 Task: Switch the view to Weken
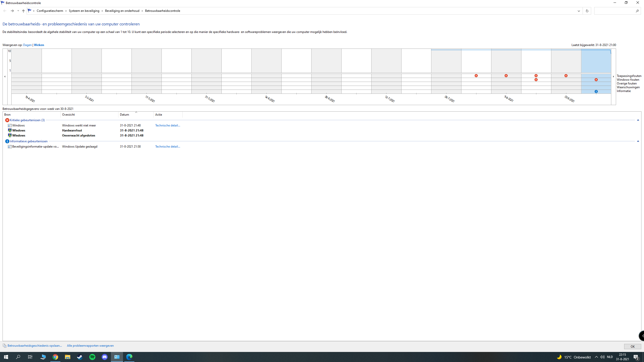39,45
